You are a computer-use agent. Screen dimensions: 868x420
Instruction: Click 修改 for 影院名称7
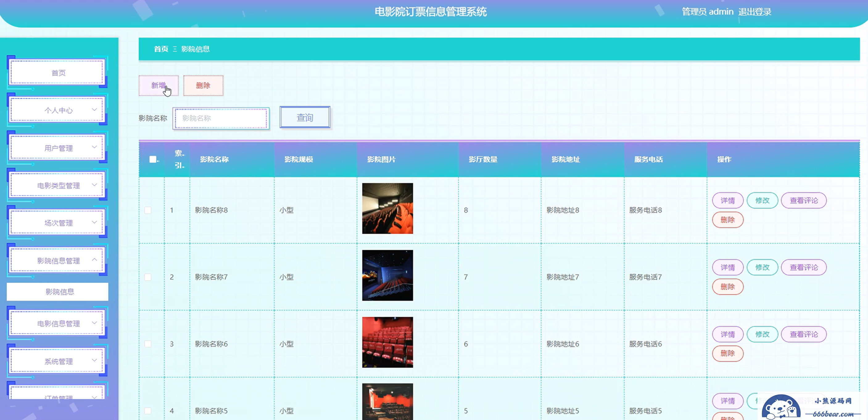point(763,267)
